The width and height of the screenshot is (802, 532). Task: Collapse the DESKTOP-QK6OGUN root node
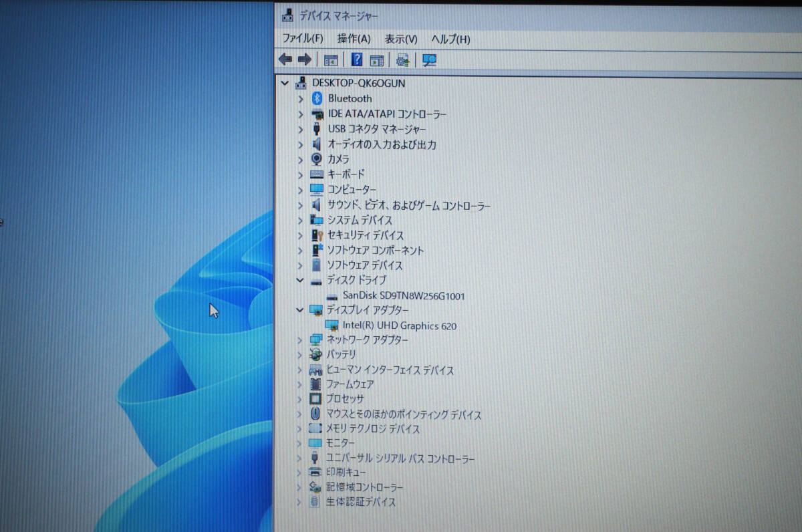(285, 84)
